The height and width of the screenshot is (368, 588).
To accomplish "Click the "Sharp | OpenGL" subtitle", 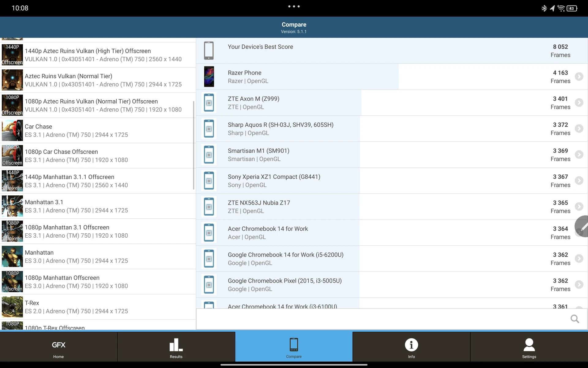I will pyautogui.click(x=248, y=133).
